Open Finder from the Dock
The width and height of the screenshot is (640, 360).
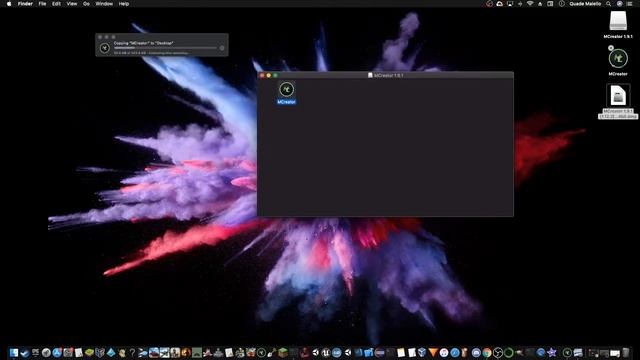pos(14,353)
